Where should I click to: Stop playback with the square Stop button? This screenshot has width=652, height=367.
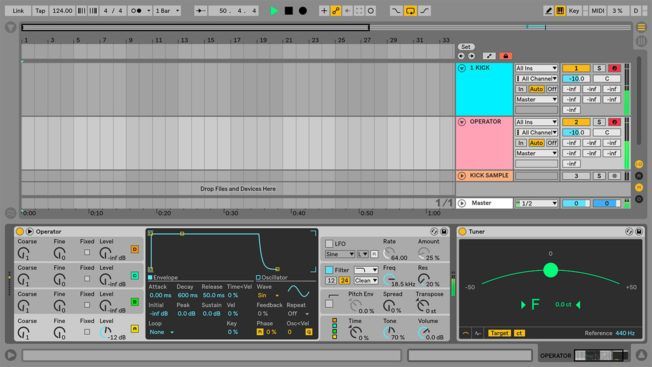289,11
